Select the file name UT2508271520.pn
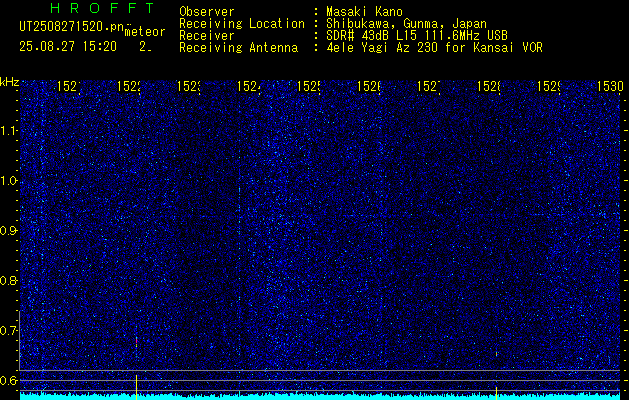The height and width of the screenshot is (400, 629). [x=72, y=27]
